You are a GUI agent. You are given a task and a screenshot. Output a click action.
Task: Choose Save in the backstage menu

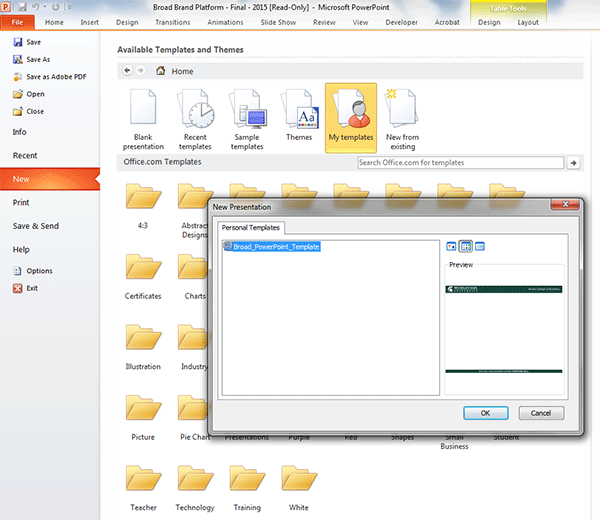[x=27, y=42]
